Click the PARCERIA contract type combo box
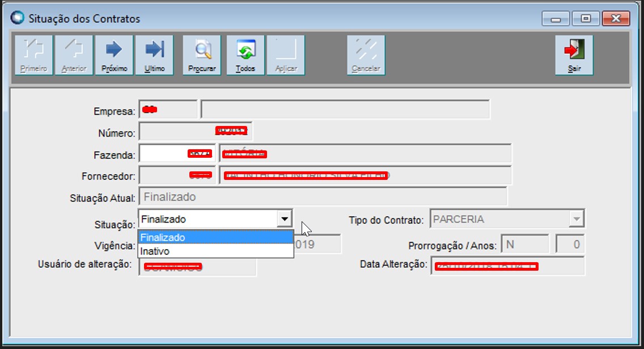This screenshot has height=349, width=644. click(x=507, y=219)
